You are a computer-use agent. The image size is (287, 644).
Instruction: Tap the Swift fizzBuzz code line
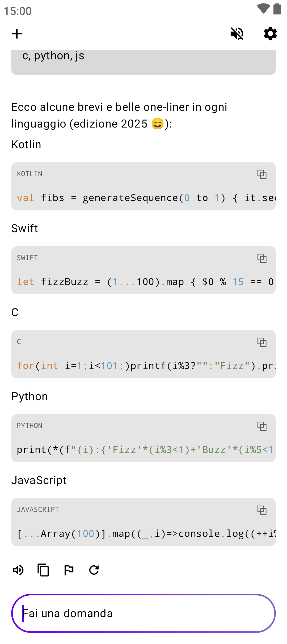143,282
